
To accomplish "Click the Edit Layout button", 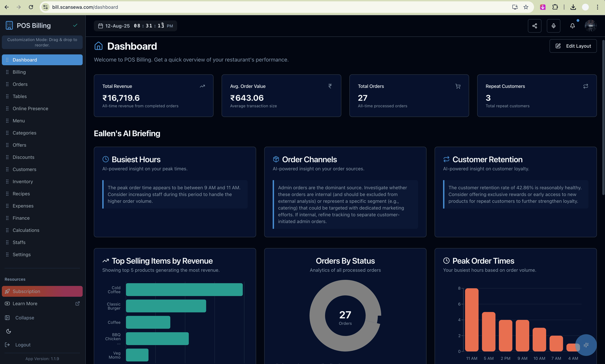I will coord(573,46).
